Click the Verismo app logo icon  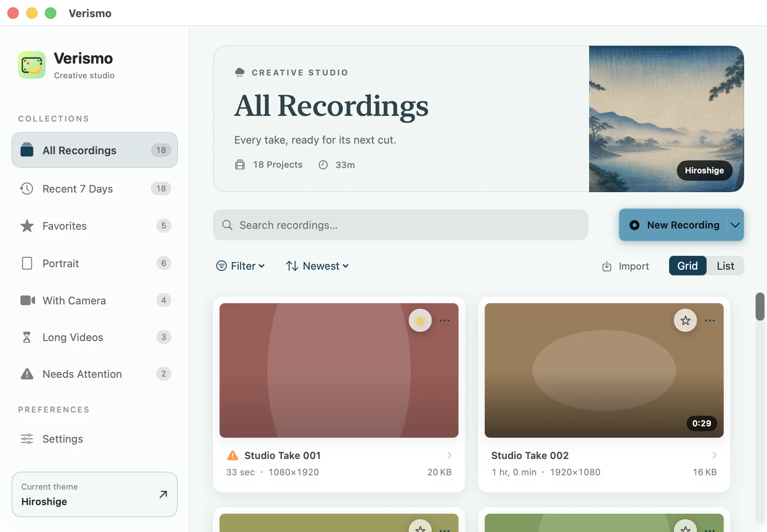point(32,65)
